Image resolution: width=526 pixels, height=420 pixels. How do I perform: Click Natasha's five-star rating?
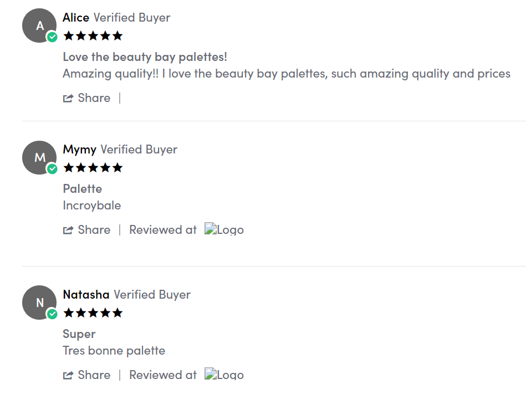pos(93,313)
